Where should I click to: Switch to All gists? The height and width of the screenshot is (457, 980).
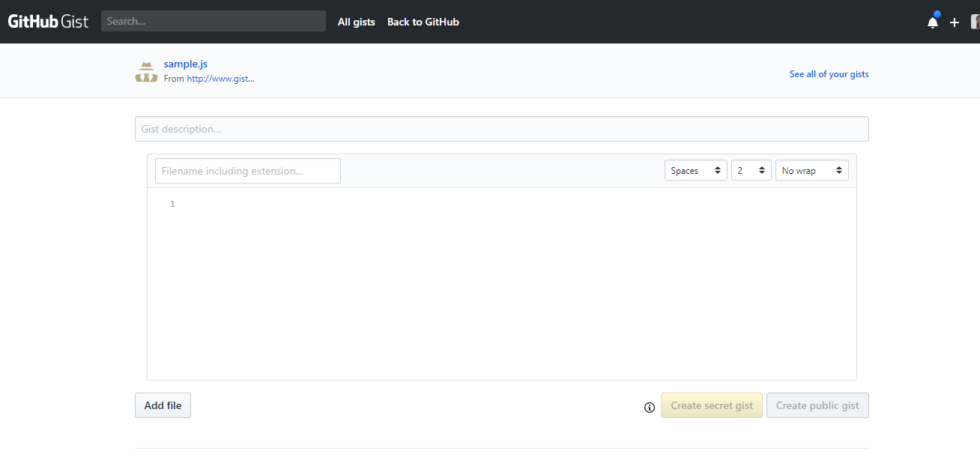(356, 22)
